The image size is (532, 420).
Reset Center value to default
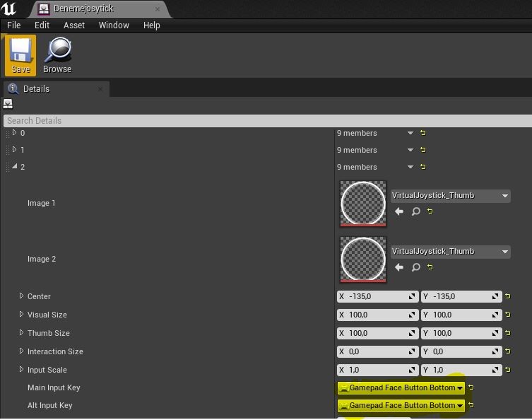point(507,296)
